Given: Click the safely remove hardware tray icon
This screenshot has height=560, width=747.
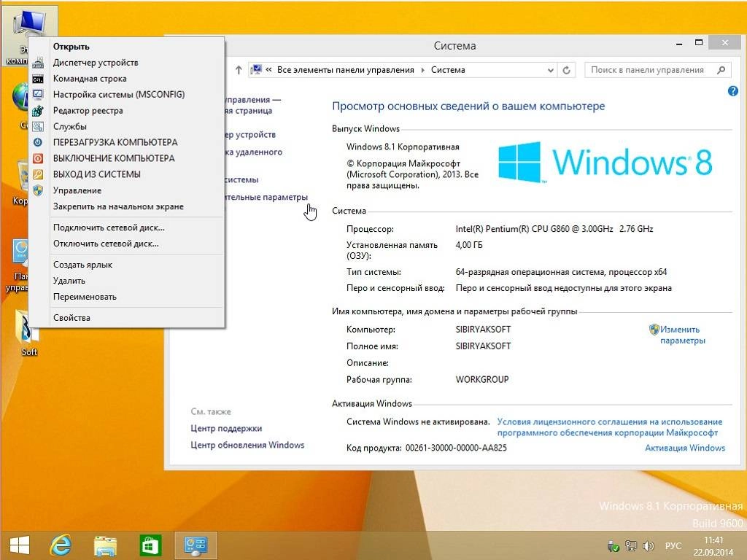Looking at the screenshot, I should [x=614, y=545].
